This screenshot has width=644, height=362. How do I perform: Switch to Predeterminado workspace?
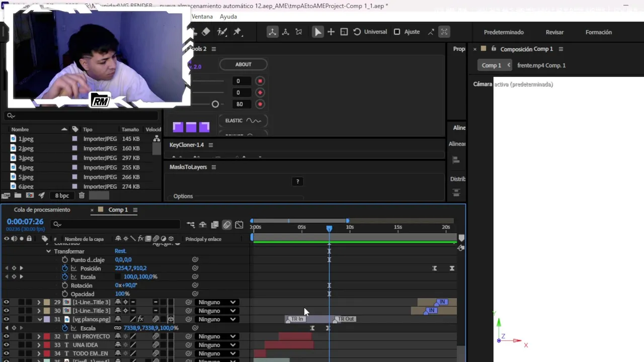tap(504, 32)
